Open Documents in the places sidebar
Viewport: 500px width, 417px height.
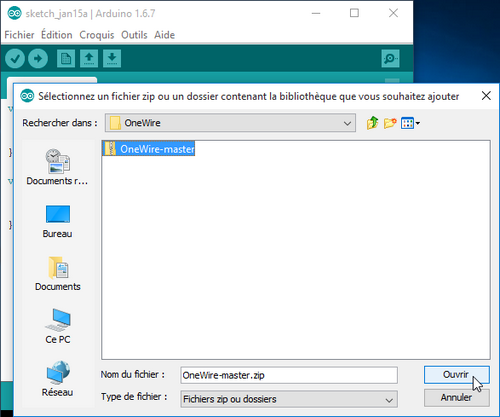point(58,274)
